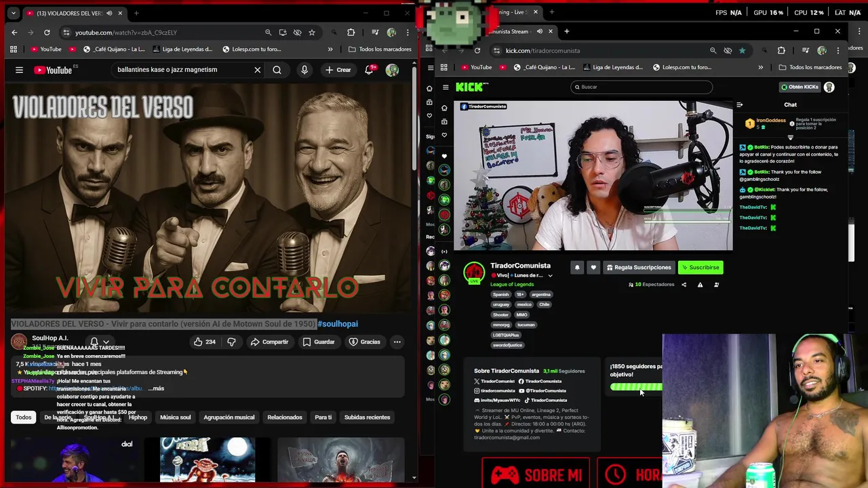Follow TiradorComunista with the heart button
The height and width of the screenshot is (488, 868).
pyautogui.click(x=593, y=268)
